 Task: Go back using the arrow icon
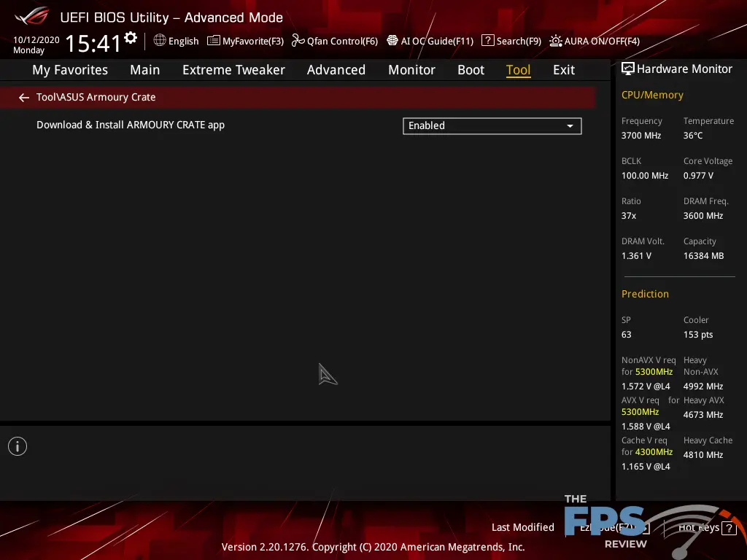24,98
